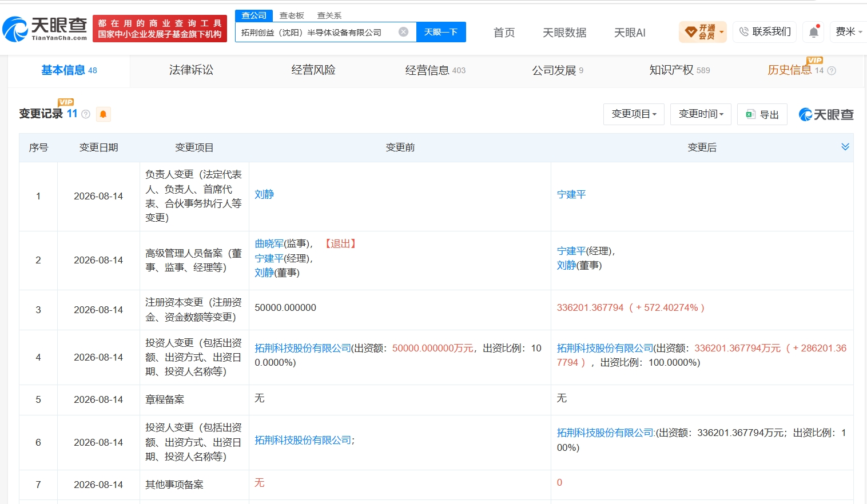
Task: Click the TianYanCha logo icon
Action: (45, 29)
